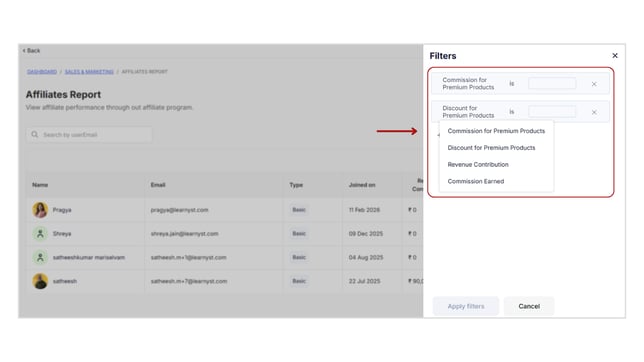Click the Type column header
The height and width of the screenshot is (362, 644).
(x=296, y=185)
